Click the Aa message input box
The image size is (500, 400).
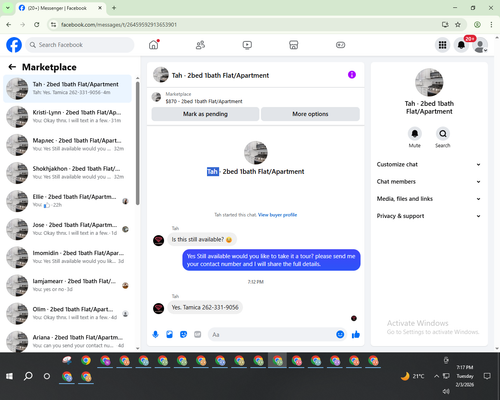[272, 334]
